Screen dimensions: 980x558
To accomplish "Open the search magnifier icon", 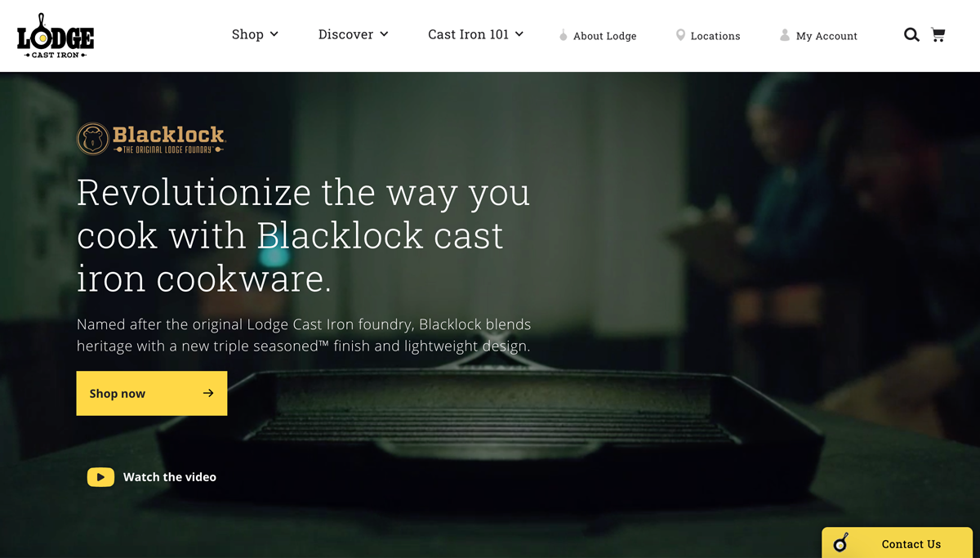I will pos(911,35).
